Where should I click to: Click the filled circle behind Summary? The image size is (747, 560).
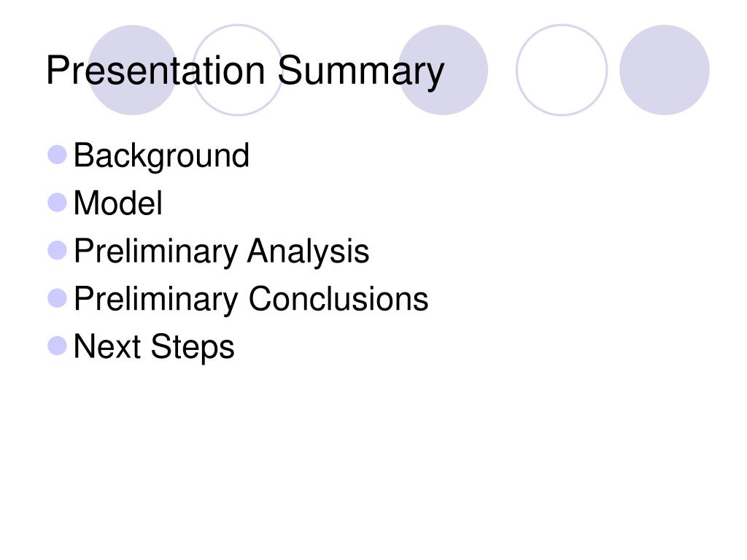[x=443, y=70]
